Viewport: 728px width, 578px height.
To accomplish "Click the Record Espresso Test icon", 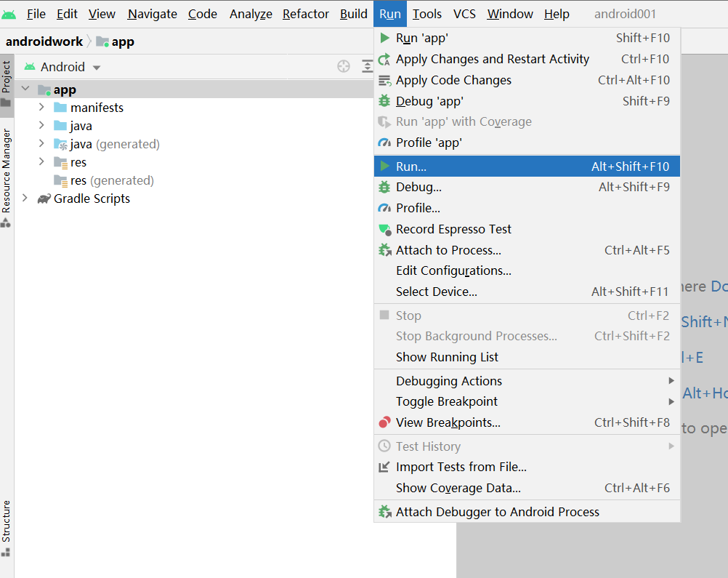I will point(385,230).
